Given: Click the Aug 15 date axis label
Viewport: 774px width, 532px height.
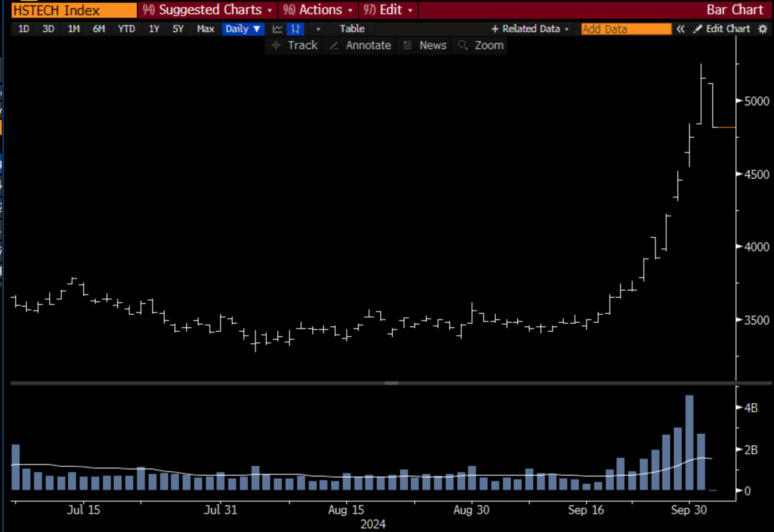Looking at the screenshot, I should coord(346,510).
